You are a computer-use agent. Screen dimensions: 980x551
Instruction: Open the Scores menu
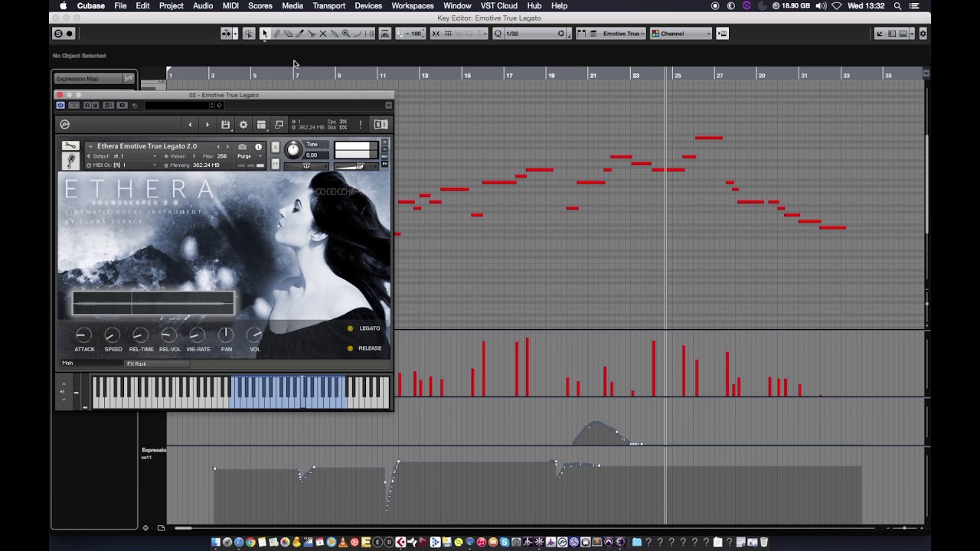260,5
